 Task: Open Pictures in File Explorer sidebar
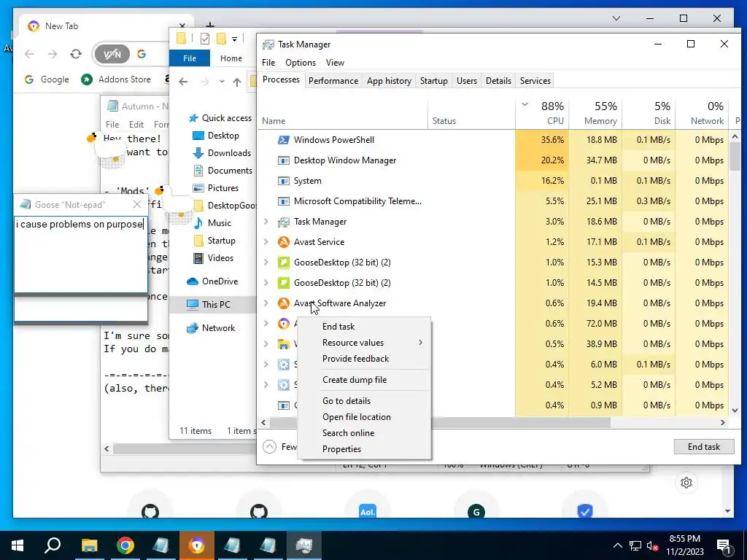coord(216,188)
